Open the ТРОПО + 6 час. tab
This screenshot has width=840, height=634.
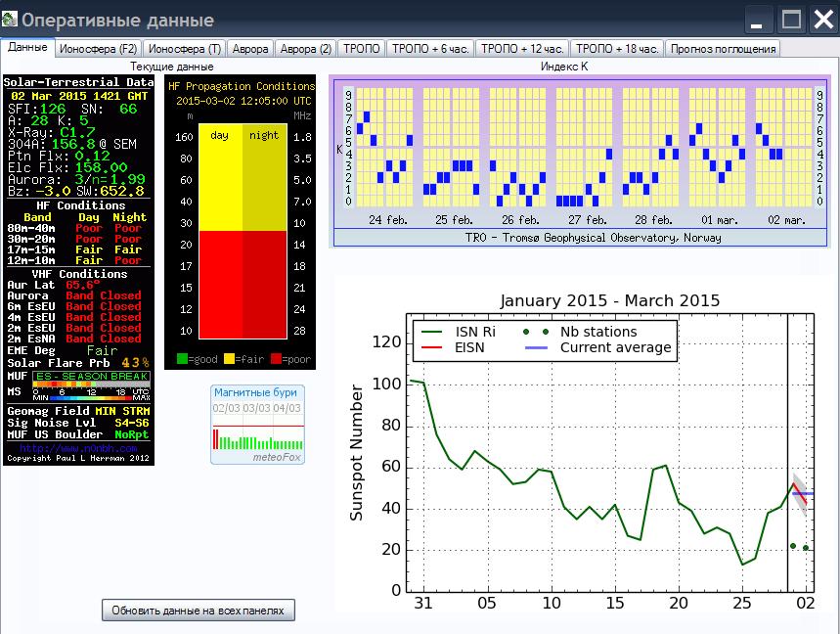[430, 49]
